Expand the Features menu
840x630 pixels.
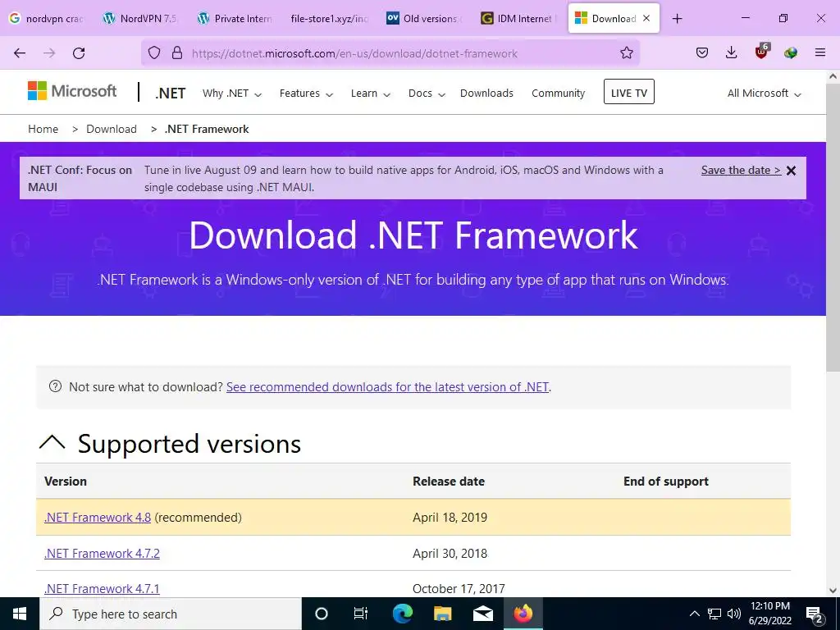click(307, 94)
